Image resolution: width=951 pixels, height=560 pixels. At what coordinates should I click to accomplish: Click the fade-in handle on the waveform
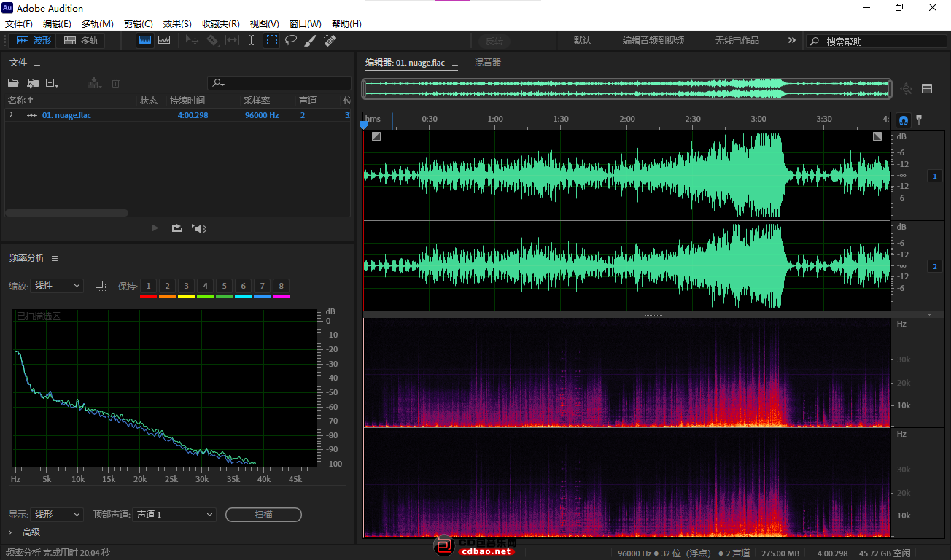(376, 136)
